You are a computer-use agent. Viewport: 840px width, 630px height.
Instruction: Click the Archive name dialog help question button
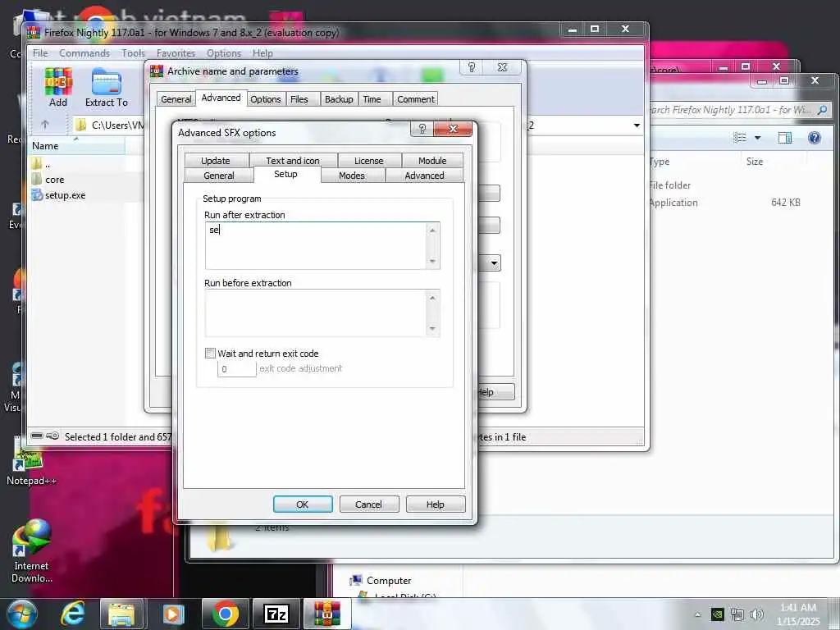click(472, 67)
